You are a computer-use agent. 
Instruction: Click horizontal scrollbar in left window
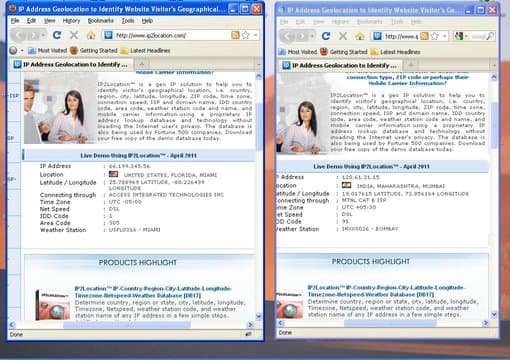tap(127, 324)
